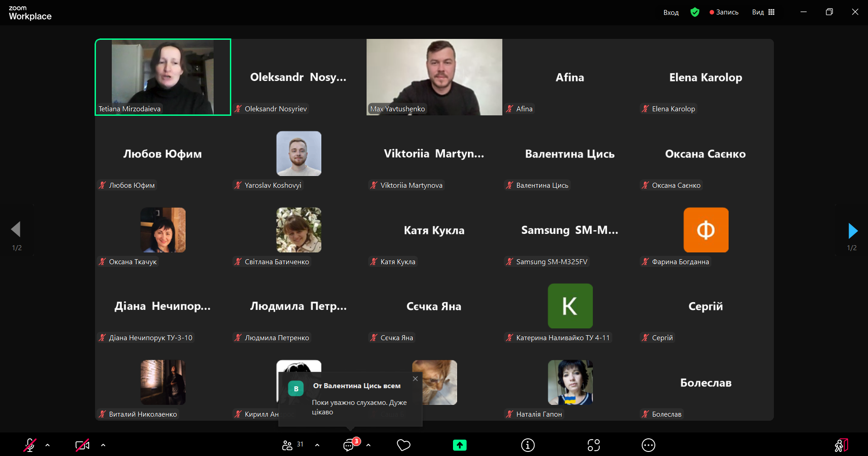This screenshot has height=456, width=868.
Task: Unmute the microphone
Action: 30,446
